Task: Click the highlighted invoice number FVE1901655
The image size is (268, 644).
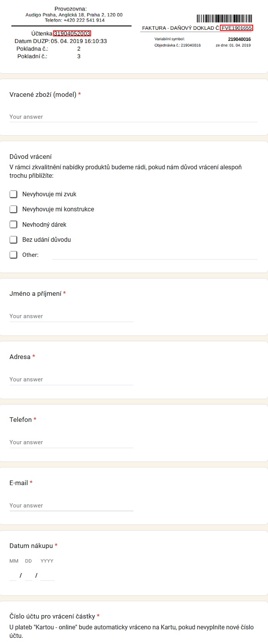Action: (x=236, y=28)
